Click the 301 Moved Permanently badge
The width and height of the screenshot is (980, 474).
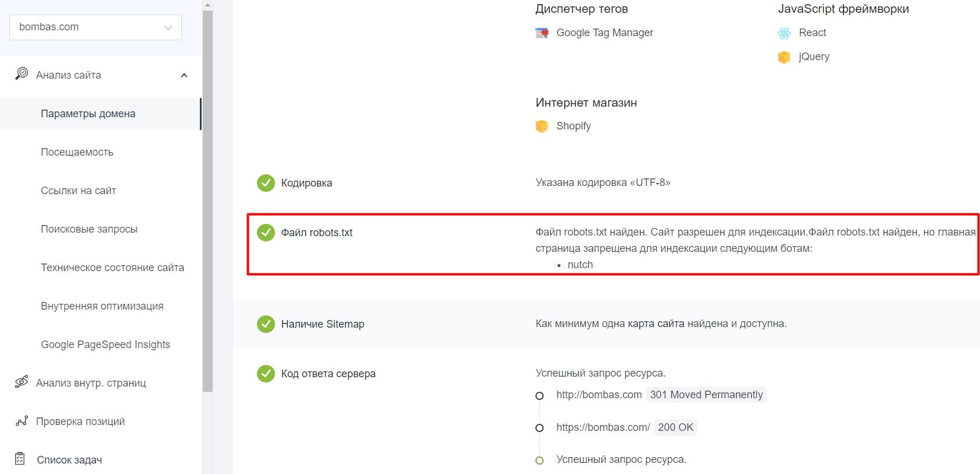tap(706, 395)
